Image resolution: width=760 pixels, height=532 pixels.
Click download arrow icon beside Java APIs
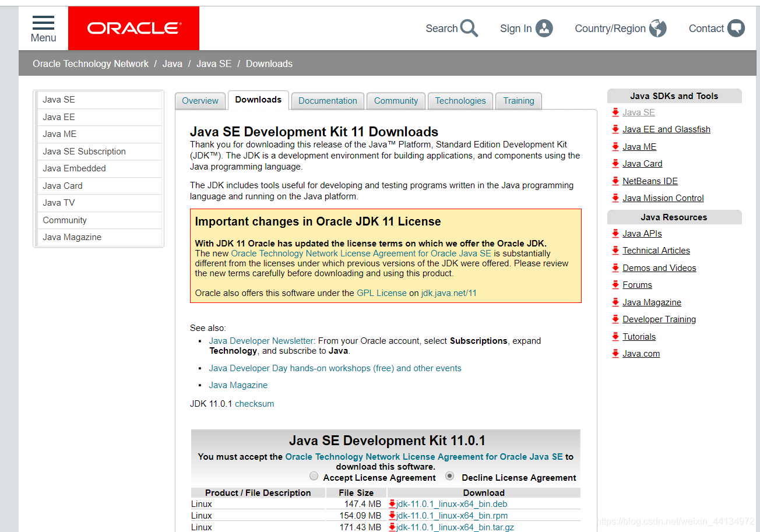click(615, 234)
